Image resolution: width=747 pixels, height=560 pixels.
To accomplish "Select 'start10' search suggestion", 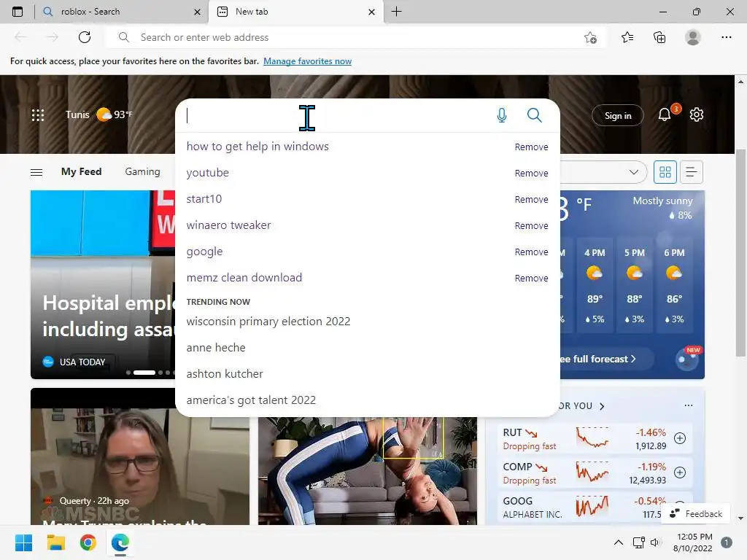I will pos(204,198).
